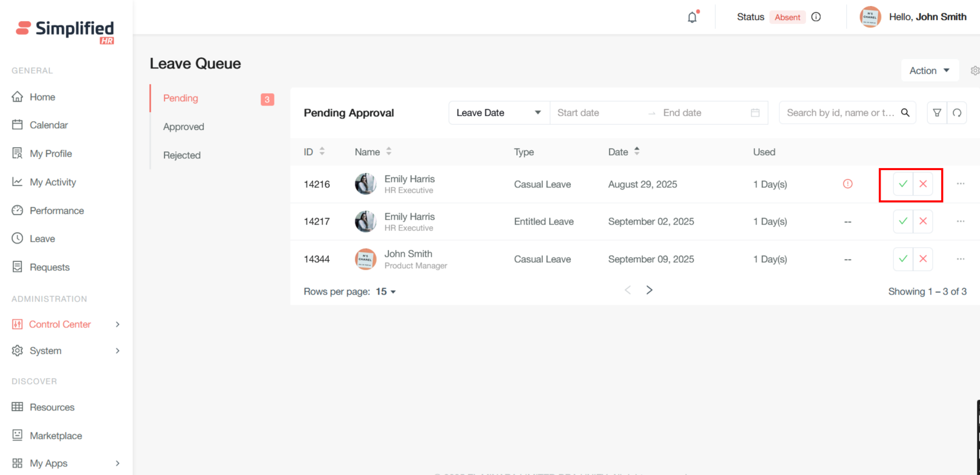Image resolution: width=980 pixels, height=475 pixels.
Task: Refresh the pending approval list
Action: point(957,113)
